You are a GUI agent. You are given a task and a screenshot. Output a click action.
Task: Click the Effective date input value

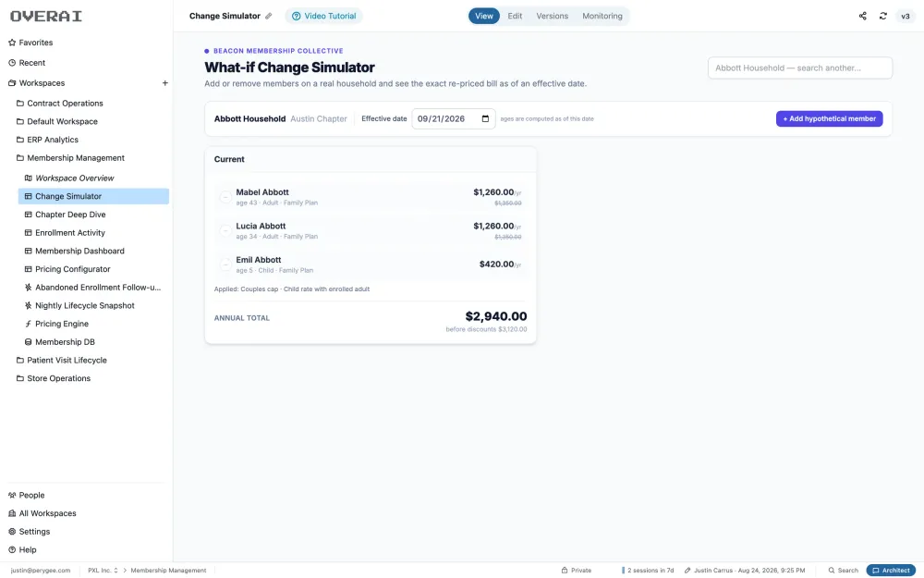point(442,118)
